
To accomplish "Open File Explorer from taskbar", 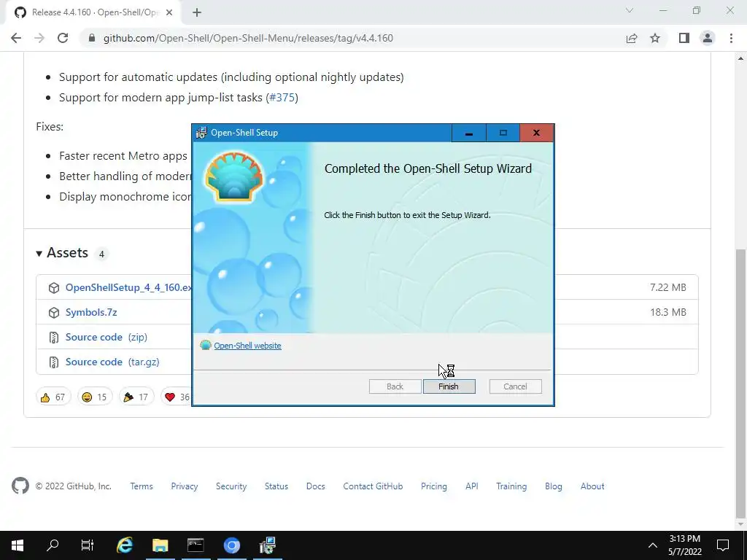I will (160, 545).
